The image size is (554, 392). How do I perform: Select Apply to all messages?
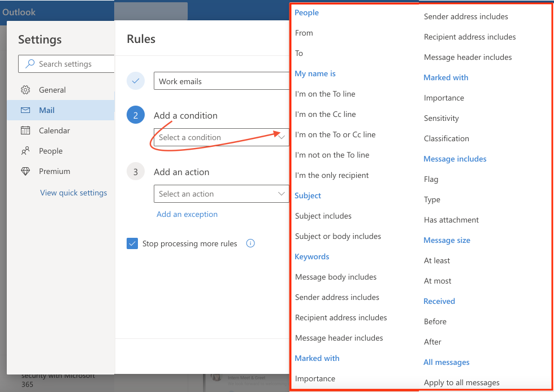pyautogui.click(x=461, y=382)
